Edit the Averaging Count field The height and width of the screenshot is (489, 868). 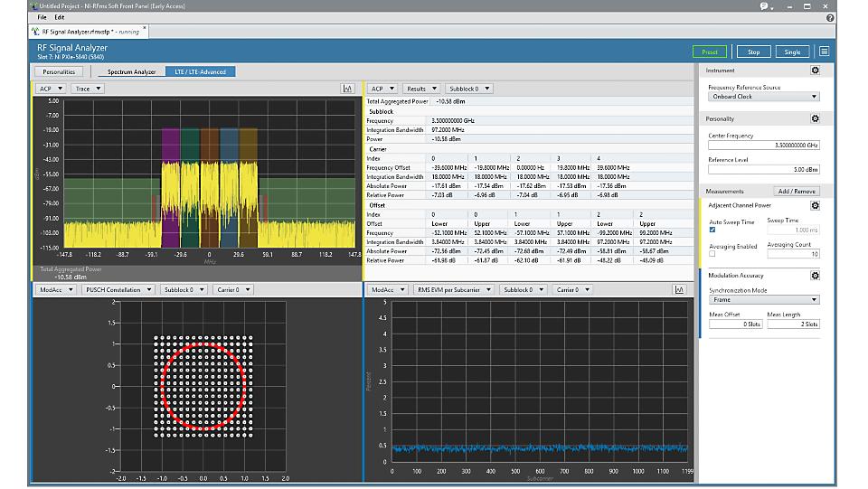[x=793, y=254]
